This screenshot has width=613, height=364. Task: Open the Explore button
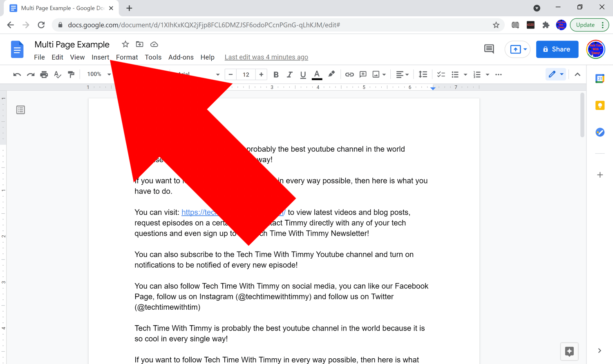coord(569,351)
